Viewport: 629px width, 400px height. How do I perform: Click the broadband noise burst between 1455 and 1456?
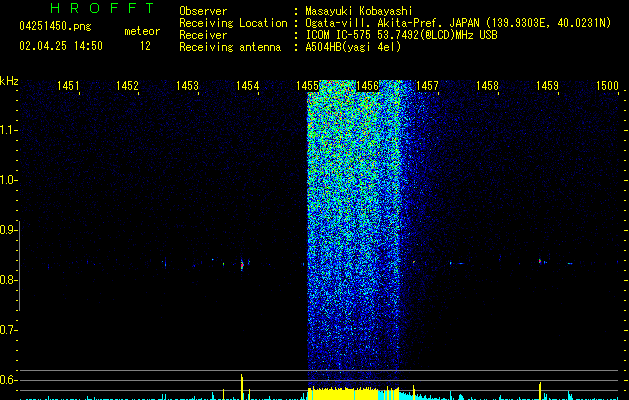354,233
